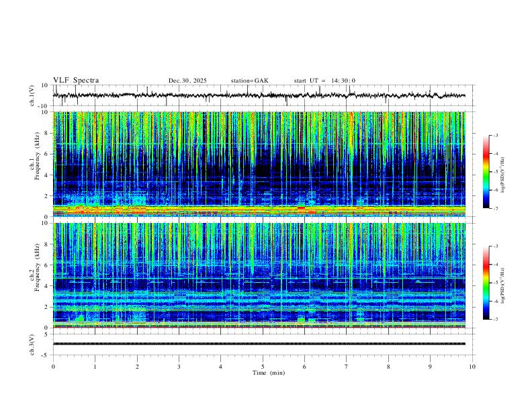This screenshot has width=532, height=411.
Task: Click the "ch.3(V)" axis label
Action: tap(32, 345)
